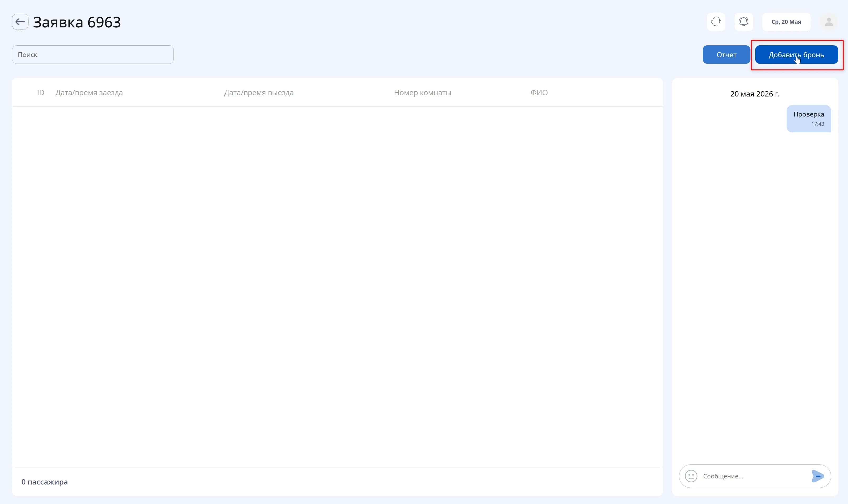Viewport: 848px width, 504px height.
Task: Open the Ср, 20 Мая date selector
Action: (786, 22)
